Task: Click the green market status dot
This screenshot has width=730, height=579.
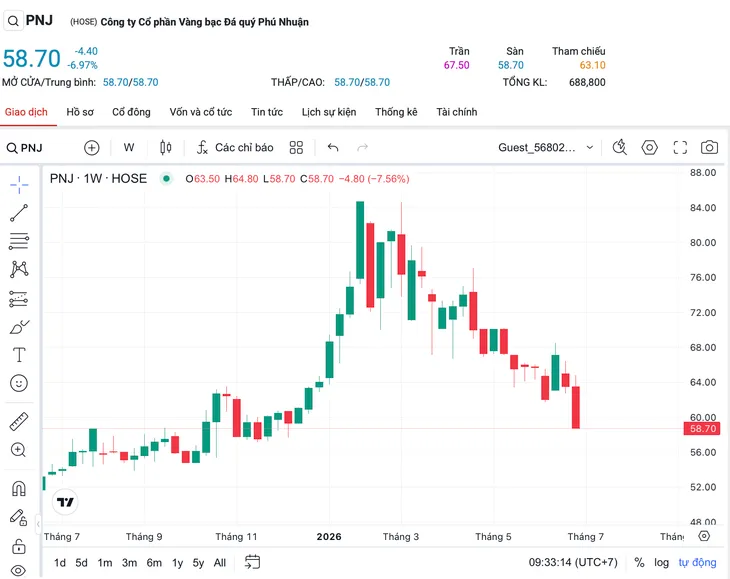Action: [x=166, y=179]
